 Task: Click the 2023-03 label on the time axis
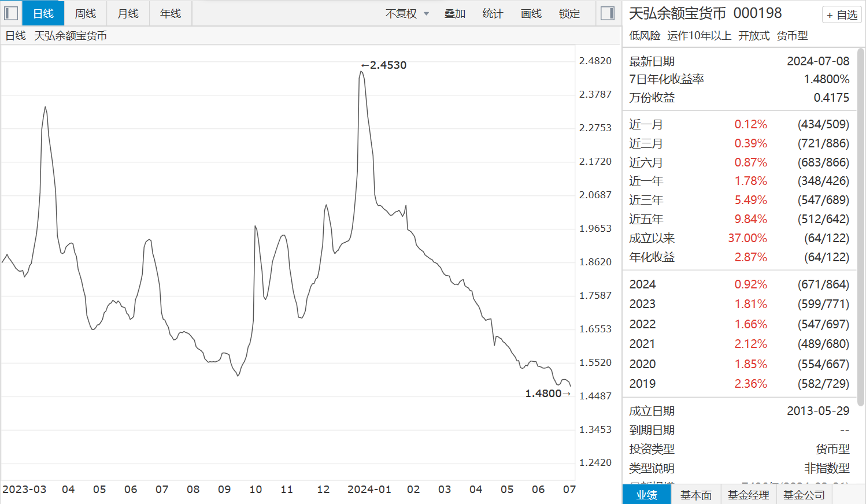pyautogui.click(x=24, y=490)
